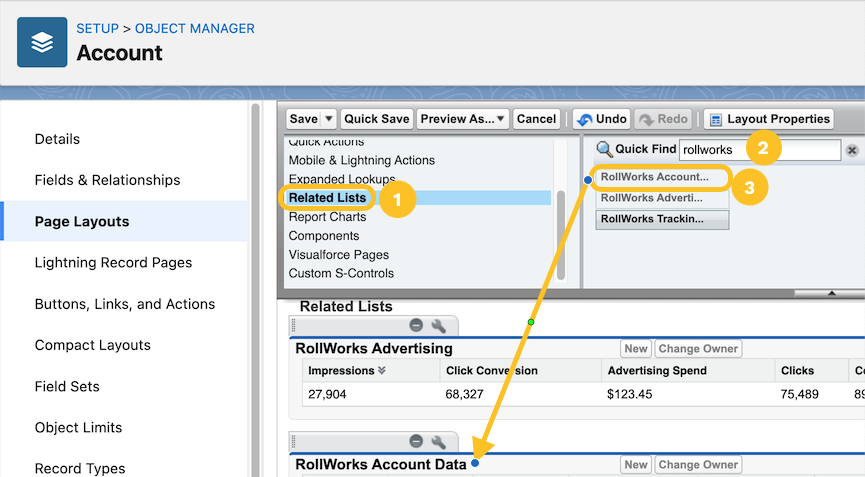Open RollWorks Account Data wrench properties
Image resolution: width=865 pixels, height=477 pixels.
pos(439,442)
